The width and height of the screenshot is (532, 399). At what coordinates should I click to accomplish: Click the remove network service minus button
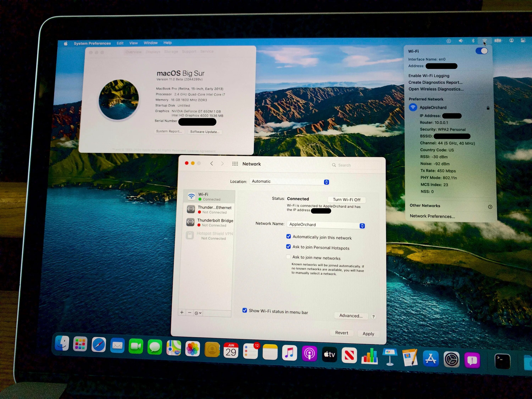click(x=190, y=313)
